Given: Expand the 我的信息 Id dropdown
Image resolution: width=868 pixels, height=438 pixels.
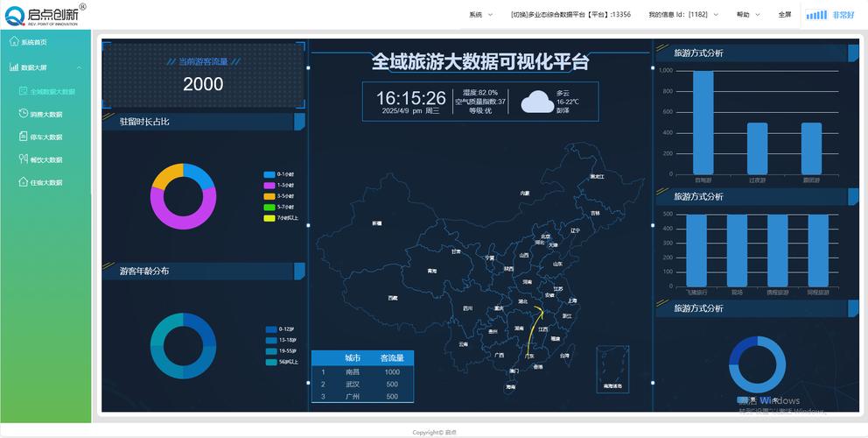Looking at the screenshot, I should coord(682,15).
